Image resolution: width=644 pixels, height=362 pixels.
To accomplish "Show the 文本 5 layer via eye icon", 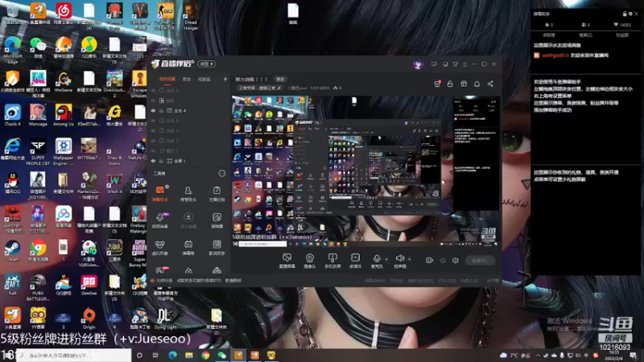I will coord(153,90).
